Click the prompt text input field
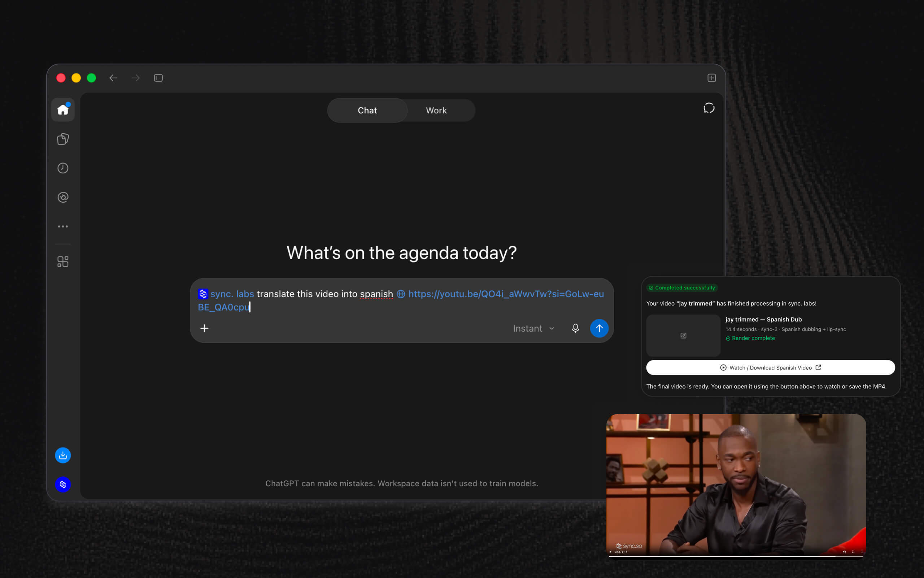The image size is (924, 578). [402, 301]
